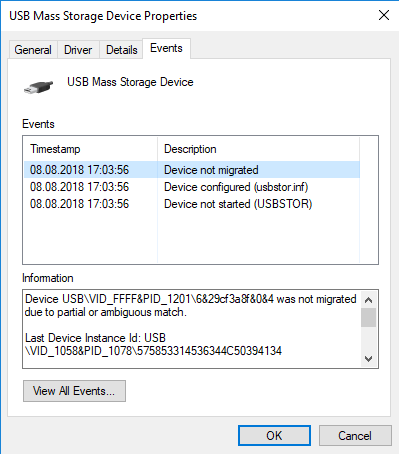Image resolution: width=399 pixels, height=454 pixels.
Task: Click the timestamp of 'Device not started' row
Action: [x=79, y=204]
